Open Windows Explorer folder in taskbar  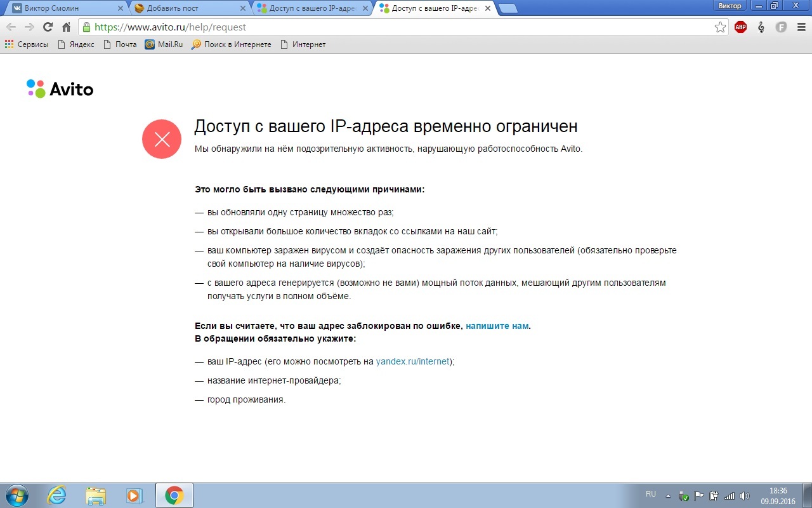click(96, 495)
